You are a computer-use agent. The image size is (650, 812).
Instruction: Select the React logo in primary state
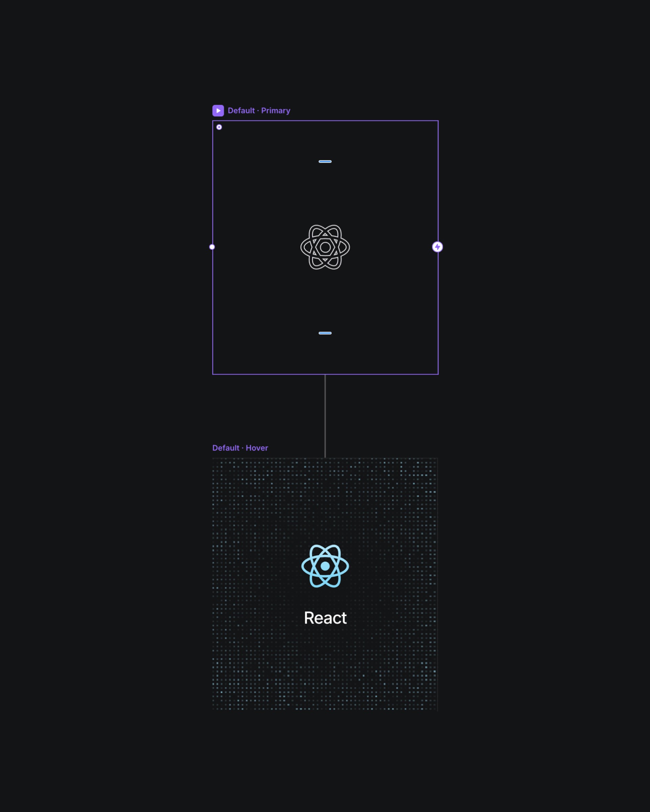pyautogui.click(x=325, y=247)
